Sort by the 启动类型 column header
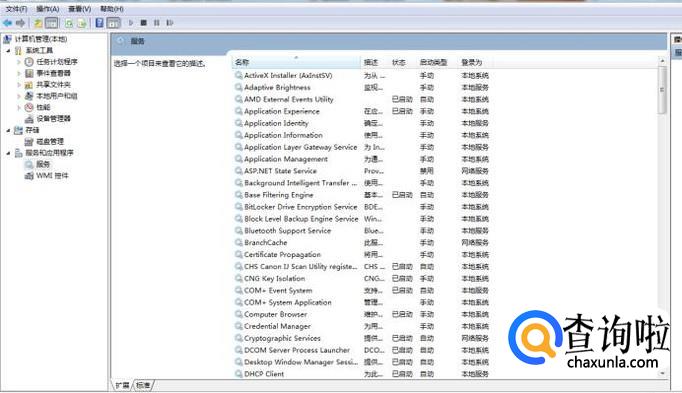Screen dimensions: 682x393 (x=437, y=63)
